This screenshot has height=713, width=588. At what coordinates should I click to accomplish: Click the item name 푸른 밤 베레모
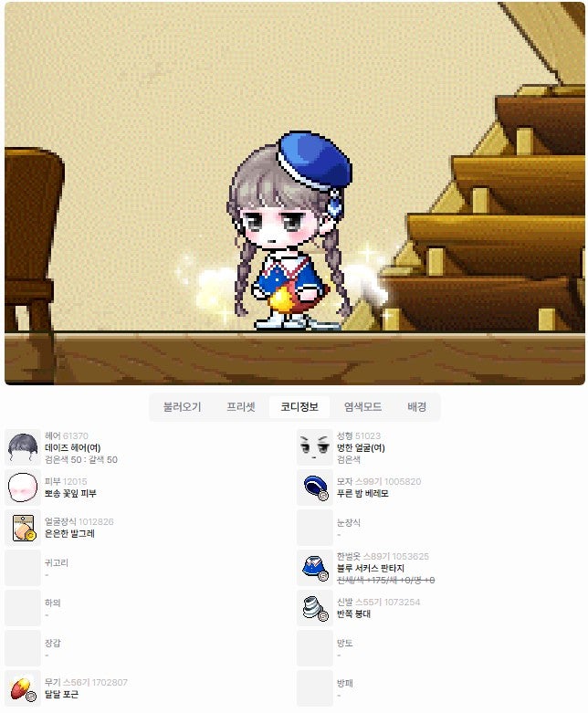(x=362, y=493)
